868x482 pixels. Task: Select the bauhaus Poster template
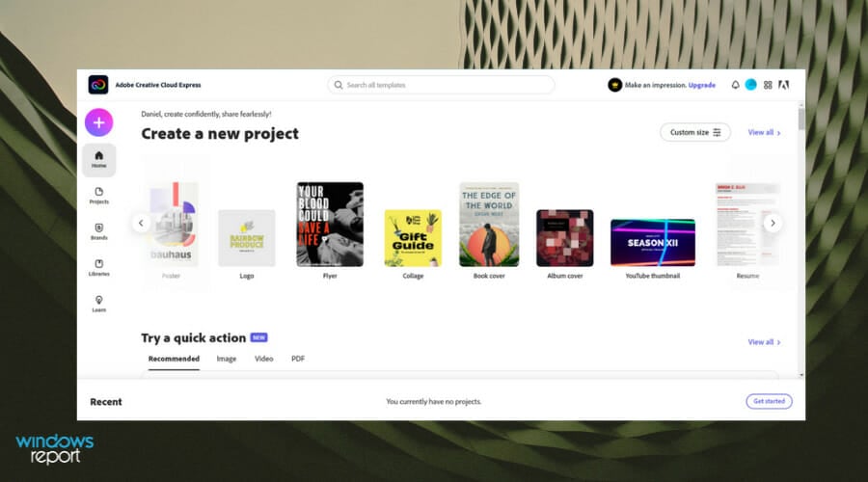173,224
